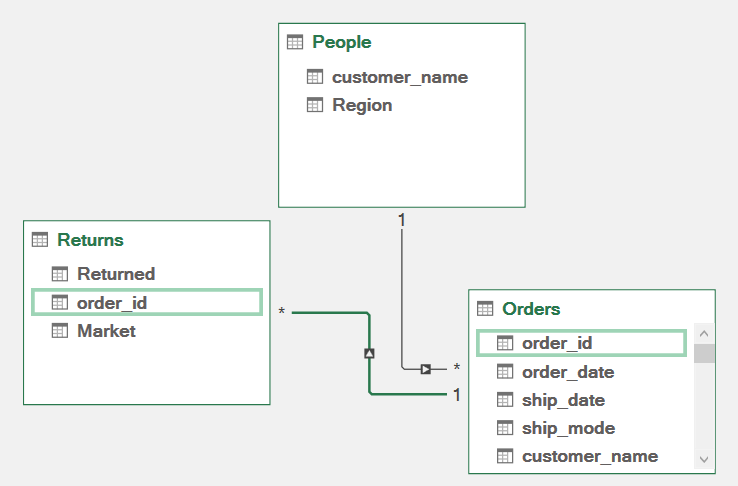738x486 pixels.
Task: Select the customer_name field in the Orders table
Action: (589, 456)
